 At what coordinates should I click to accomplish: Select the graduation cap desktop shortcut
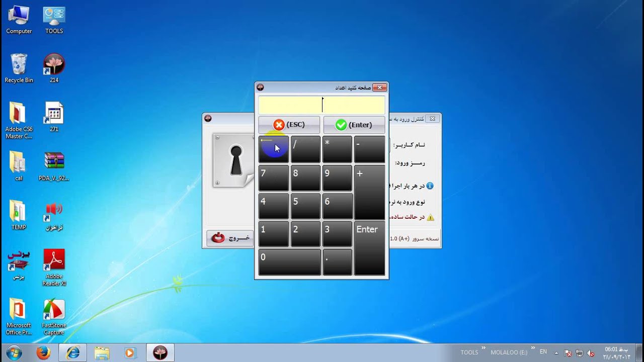[19, 264]
